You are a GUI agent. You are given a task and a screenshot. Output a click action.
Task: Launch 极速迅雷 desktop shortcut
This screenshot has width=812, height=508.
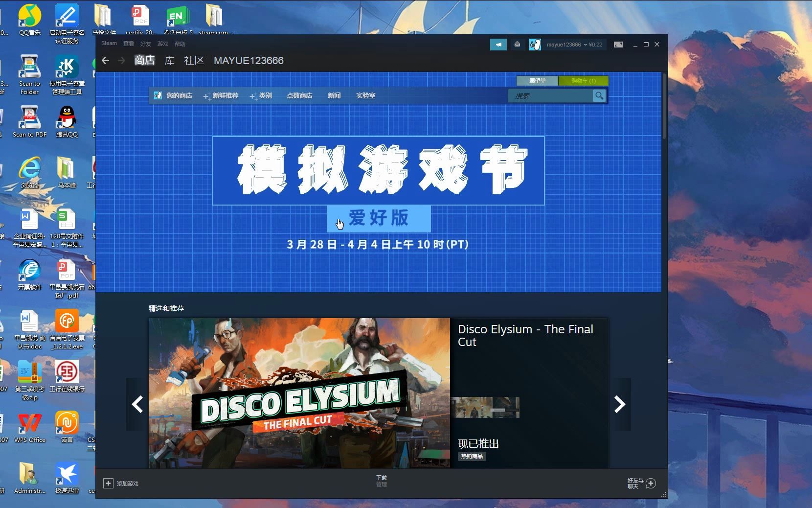pos(67,478)
